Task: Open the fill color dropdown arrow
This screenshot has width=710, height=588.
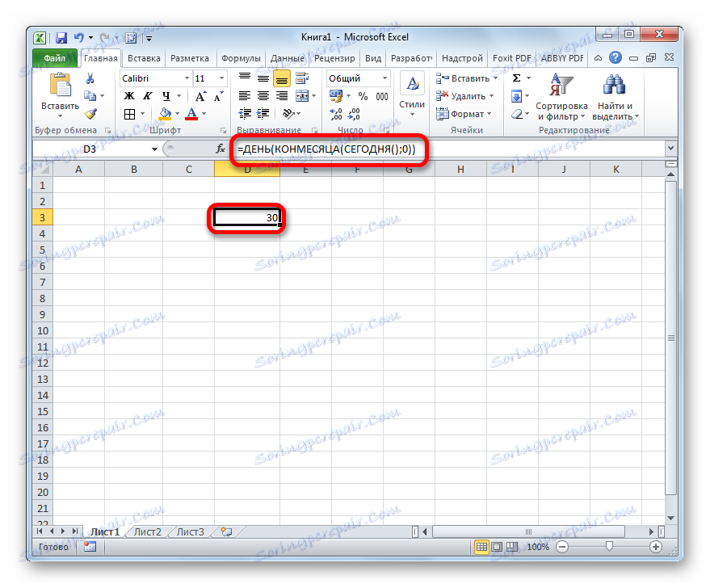Action: pos(175,112)
